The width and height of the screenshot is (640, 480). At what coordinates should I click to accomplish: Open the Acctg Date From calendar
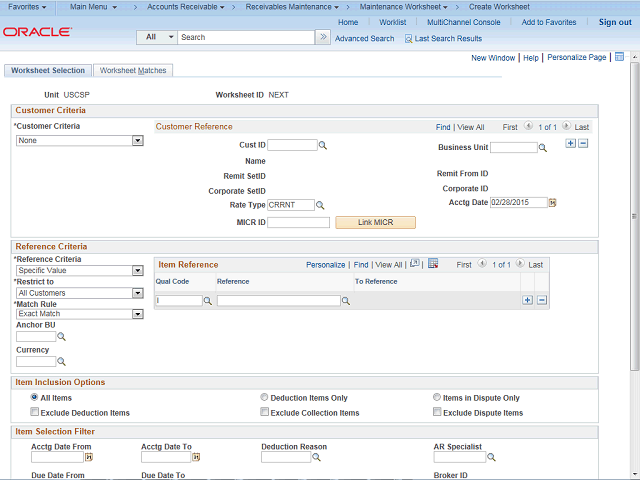point(88,457)
